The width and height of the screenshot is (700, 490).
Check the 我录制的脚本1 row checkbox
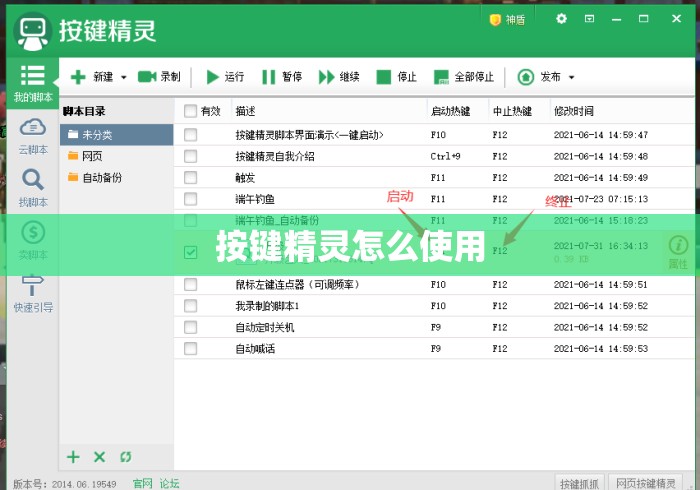click(191, 306)
